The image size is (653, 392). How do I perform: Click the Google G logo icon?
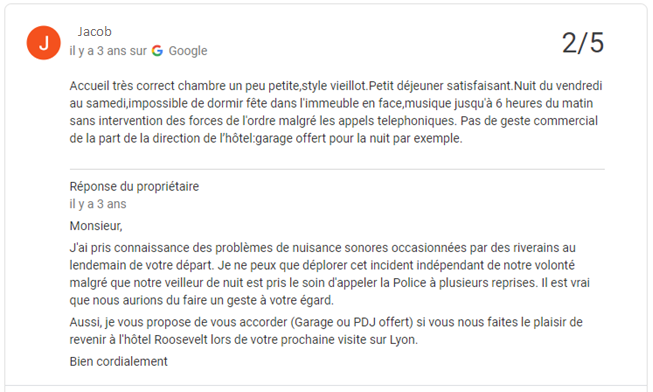[x=157, y=51]
